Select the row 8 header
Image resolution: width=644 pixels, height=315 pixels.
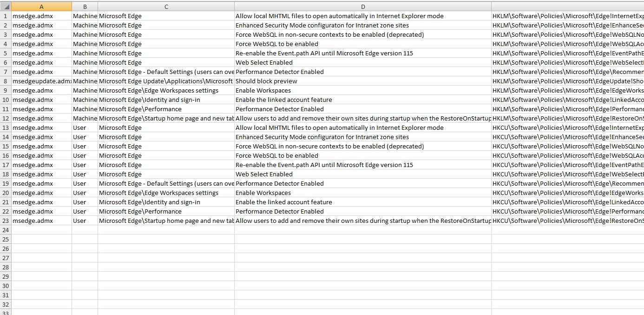tap(6, 81)
